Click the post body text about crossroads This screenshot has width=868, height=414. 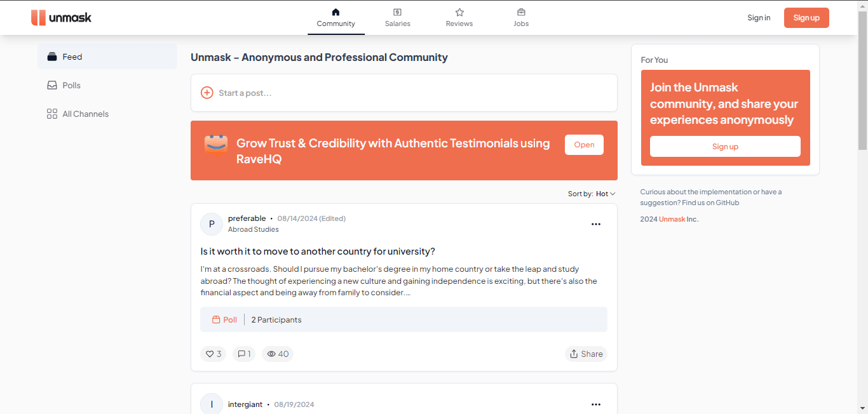click(x=399, y=281)
